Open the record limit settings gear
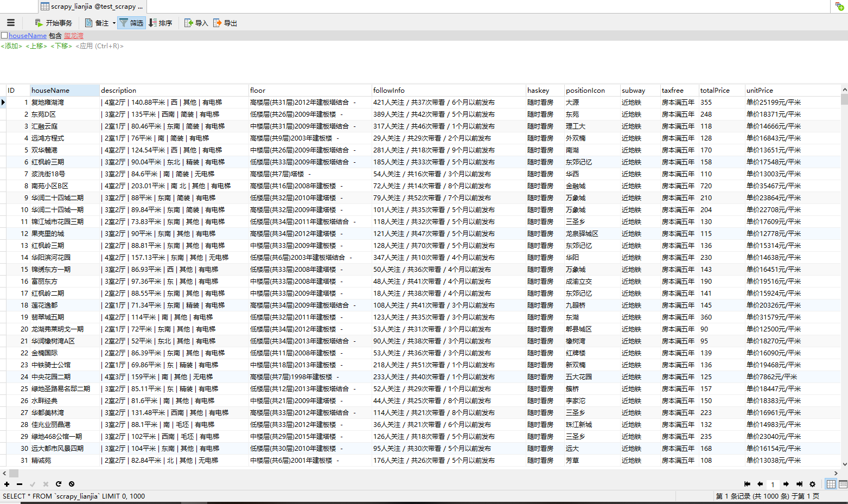This screenshot has height=504, width=848. pyautogui.click(x=812, y=484)
